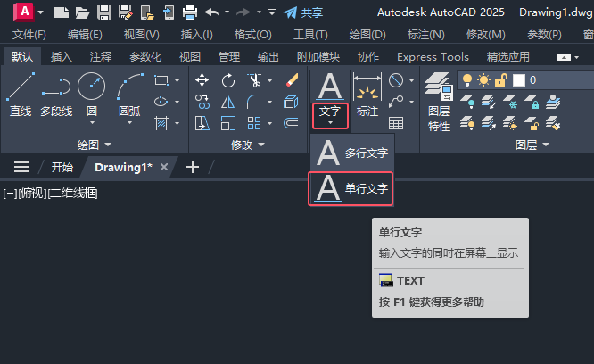Click the Save icon in quick access toolbar
The width and height of the screenshot is (594, 364).
(x=104, y=12)
